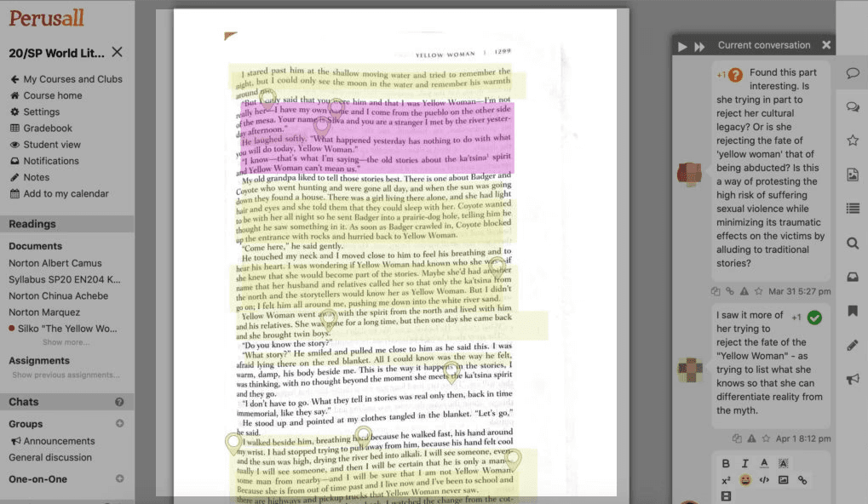868x504 pixels.
Task: Expand documents with Show more
Action: pos(66,342)
